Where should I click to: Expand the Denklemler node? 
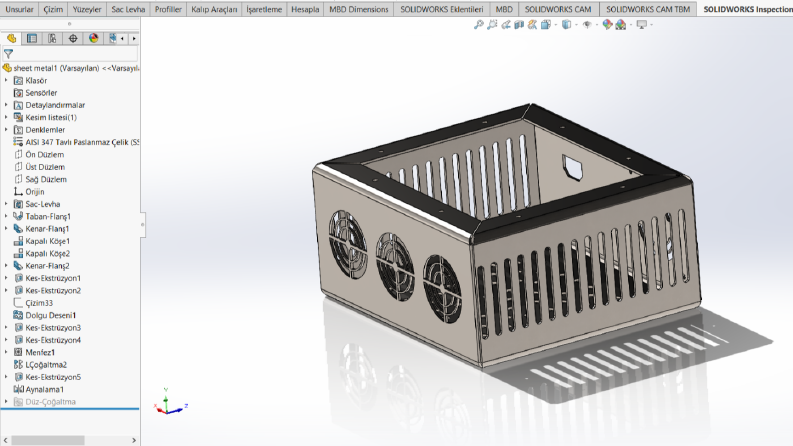click(6, 130)
